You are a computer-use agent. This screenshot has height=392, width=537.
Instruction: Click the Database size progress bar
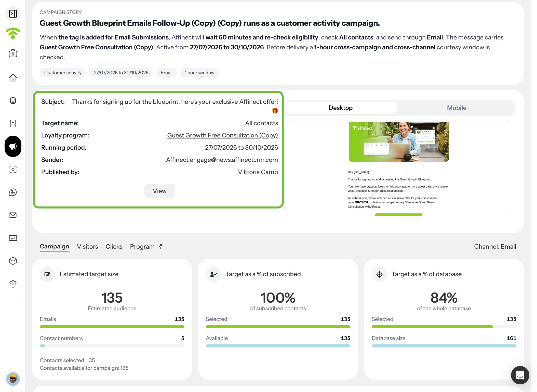click(444, 346)
